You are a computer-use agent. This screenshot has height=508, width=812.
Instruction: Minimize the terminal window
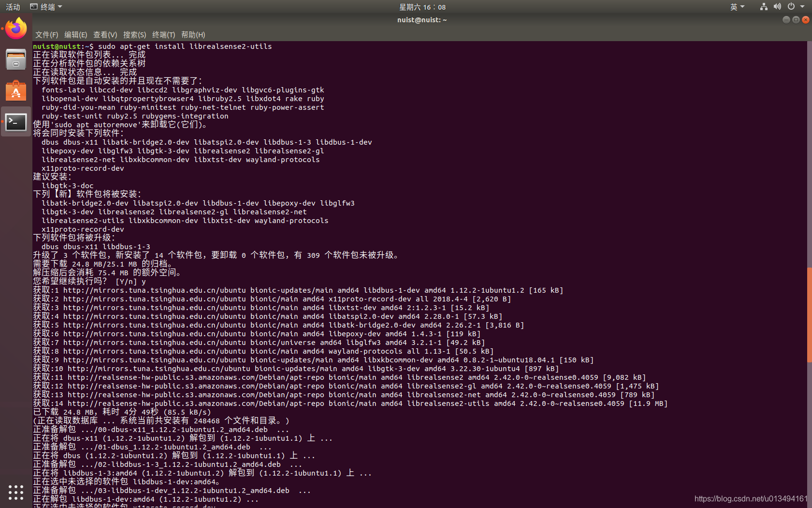(786, 20)
